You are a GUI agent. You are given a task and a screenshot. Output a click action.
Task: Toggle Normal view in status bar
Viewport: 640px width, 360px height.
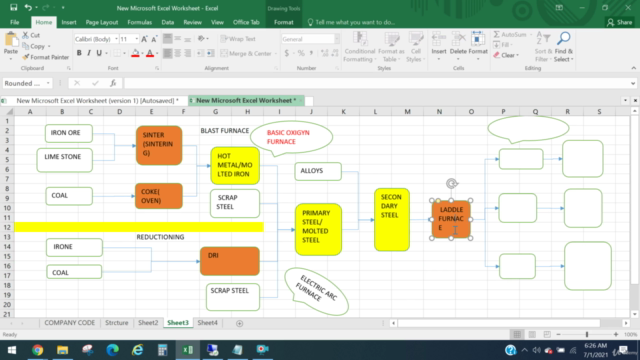(x=517, y=334)
